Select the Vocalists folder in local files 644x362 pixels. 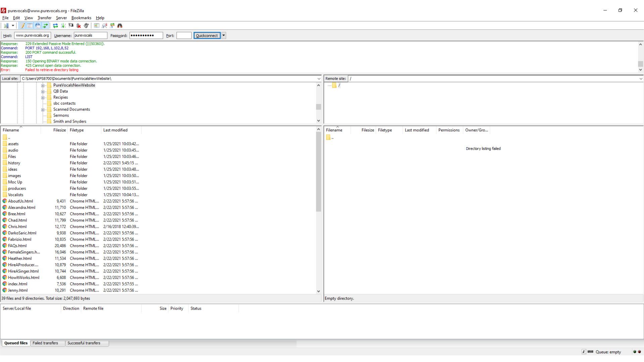(16, 195)
